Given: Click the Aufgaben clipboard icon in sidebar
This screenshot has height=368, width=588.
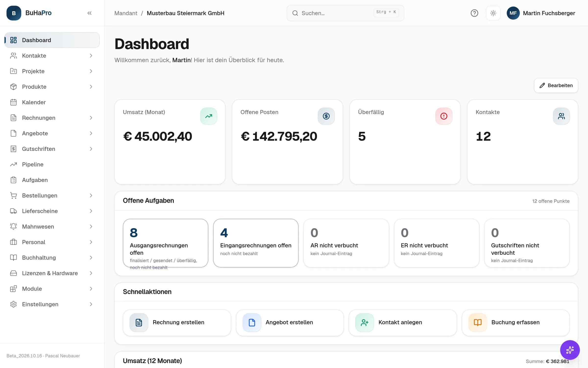Looking at the screenshot, I should tap(13, 180).
